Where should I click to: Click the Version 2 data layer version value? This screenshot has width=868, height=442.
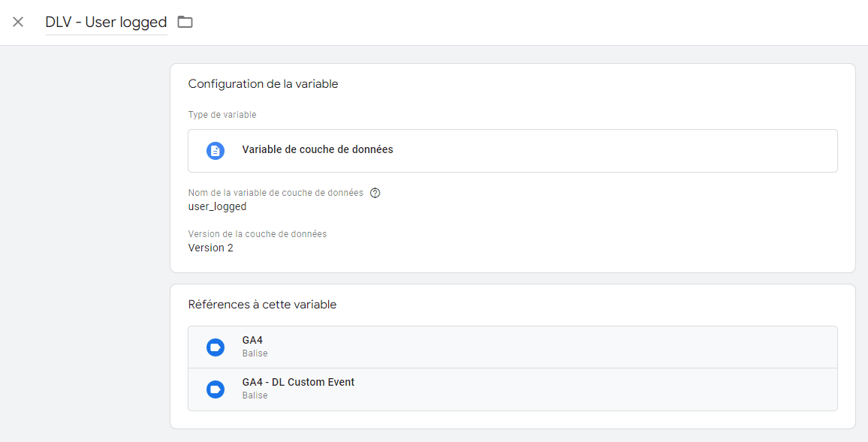pos(210,248)
